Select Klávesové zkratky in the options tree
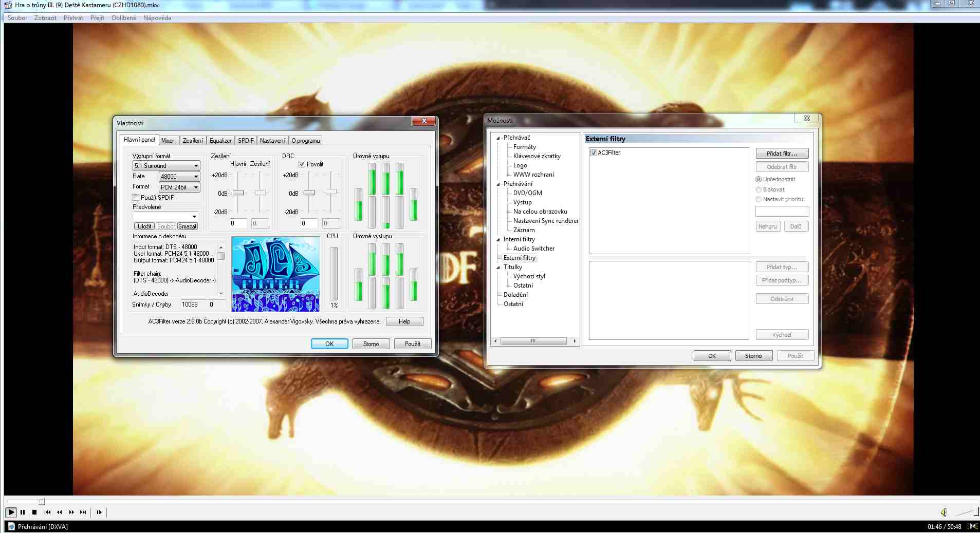 537,156
